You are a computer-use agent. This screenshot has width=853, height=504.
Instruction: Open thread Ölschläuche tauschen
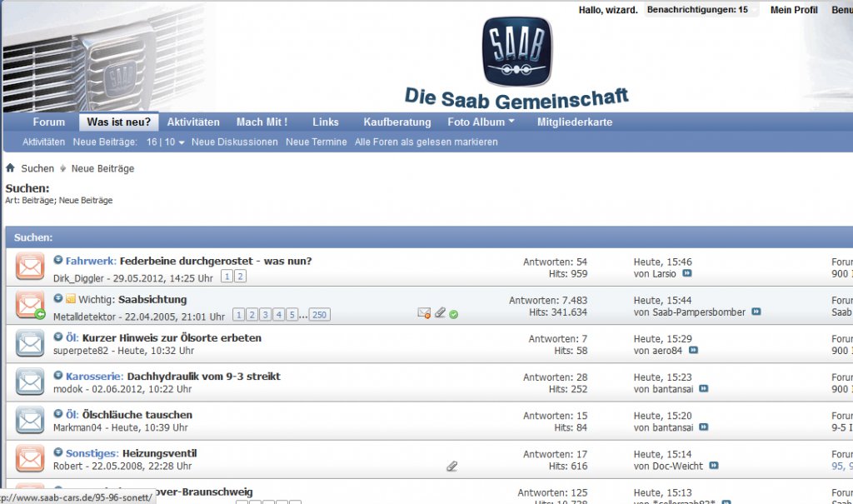137,415
